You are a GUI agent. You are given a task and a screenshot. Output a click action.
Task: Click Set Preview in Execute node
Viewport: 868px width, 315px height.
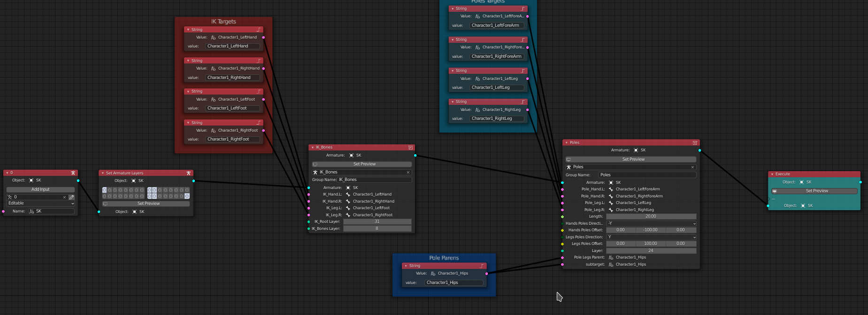point(814,191)
